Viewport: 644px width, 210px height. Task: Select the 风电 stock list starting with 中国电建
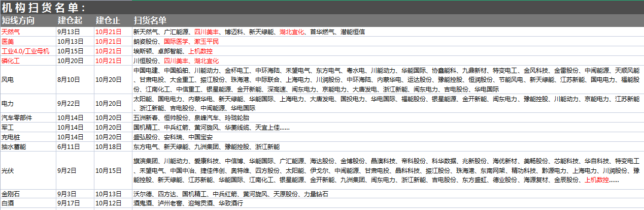(388, 80)
